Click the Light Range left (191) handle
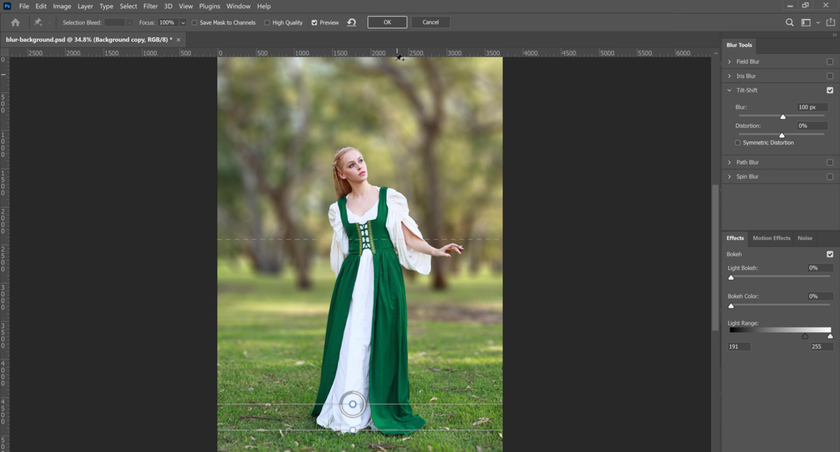This screenshot has width=840, height=452. (x=805, y=336)
